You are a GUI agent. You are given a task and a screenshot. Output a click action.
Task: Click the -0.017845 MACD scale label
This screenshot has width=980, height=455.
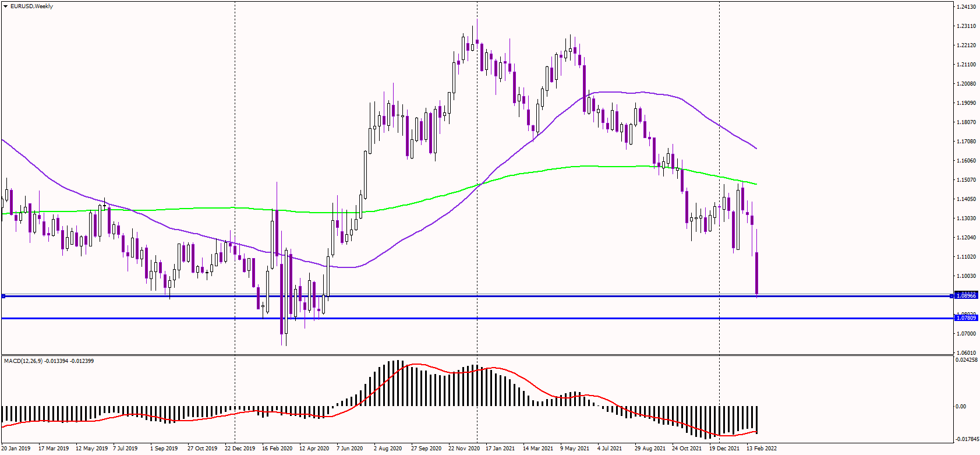pyautogui.click(x=967, y=439)
